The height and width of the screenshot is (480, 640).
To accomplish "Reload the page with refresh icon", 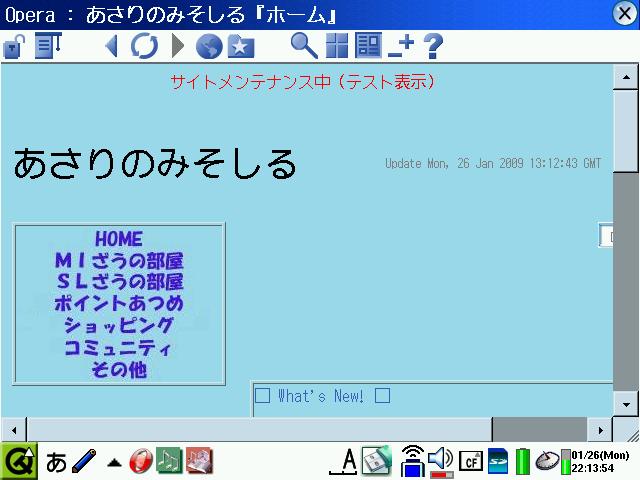I will pyautogui.click(x=144, y=46).
